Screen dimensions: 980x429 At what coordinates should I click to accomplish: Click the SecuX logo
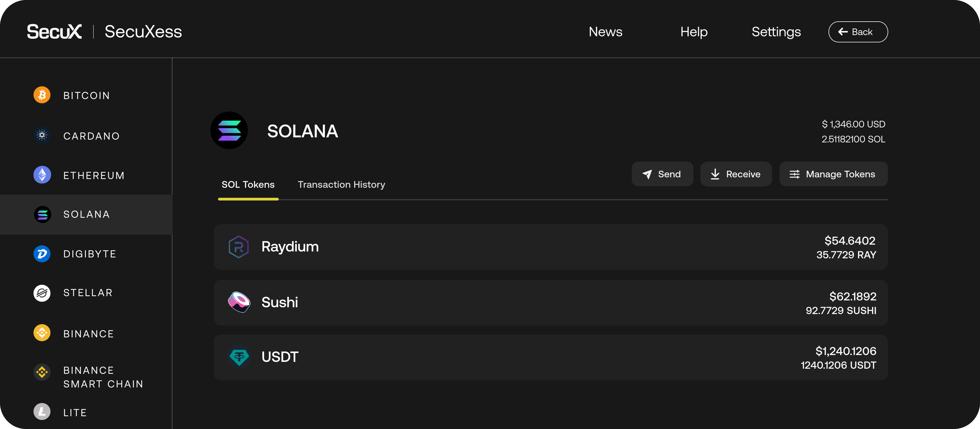[x=54, y=32]
